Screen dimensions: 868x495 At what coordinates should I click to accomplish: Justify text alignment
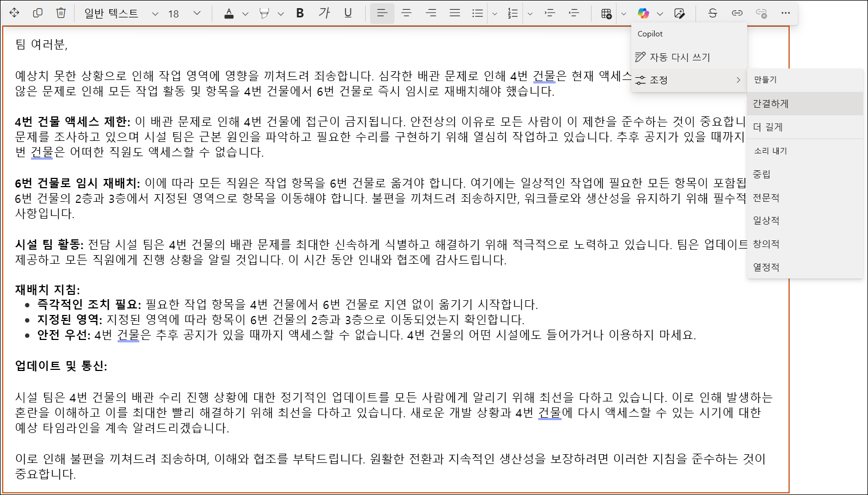(x=455, y=13)
